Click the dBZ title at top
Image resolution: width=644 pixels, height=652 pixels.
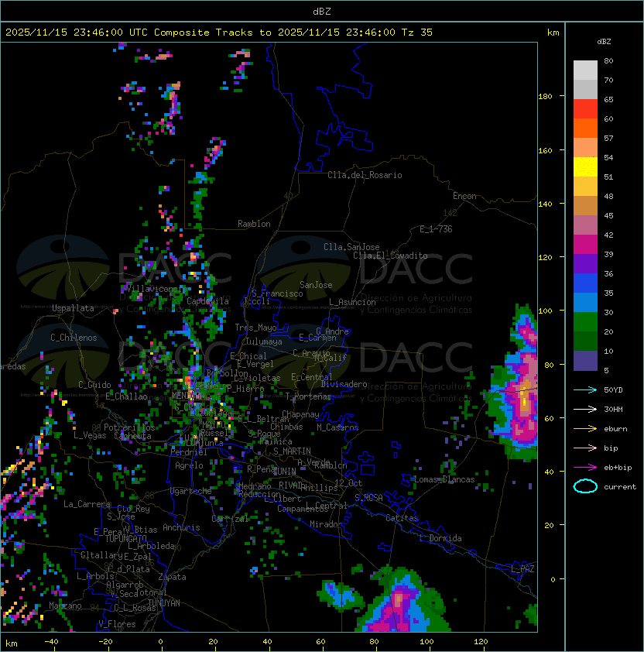click(322, 11)
